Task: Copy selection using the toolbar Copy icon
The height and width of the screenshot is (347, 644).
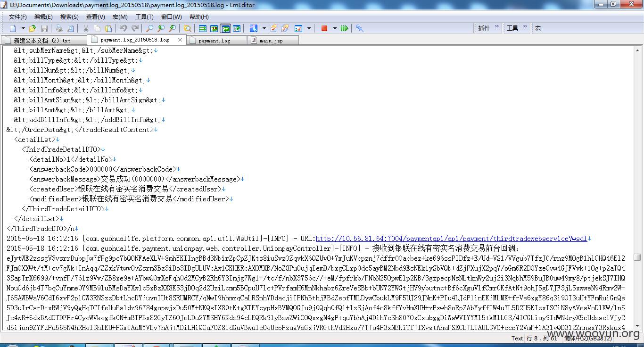Action: 97,28
